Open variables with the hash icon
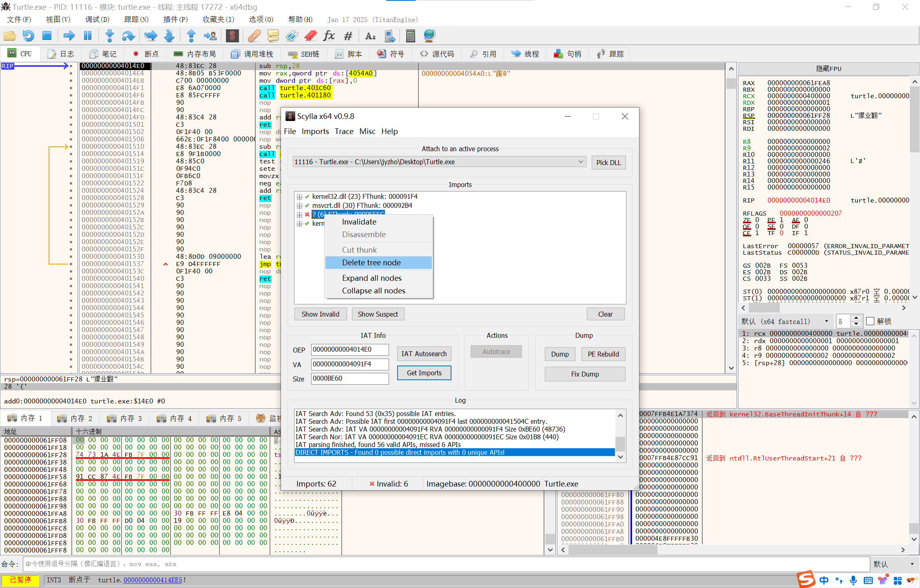920x588 pixels. 348,36
